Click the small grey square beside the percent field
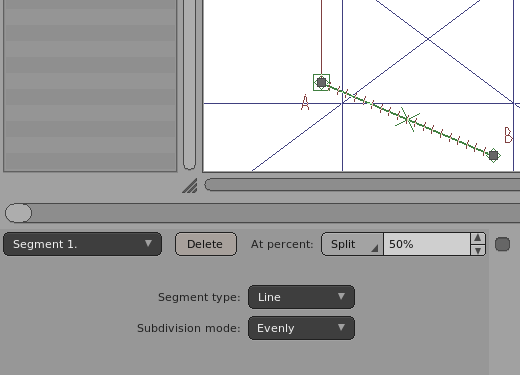520x375 pixels. [x=502, y=244]
